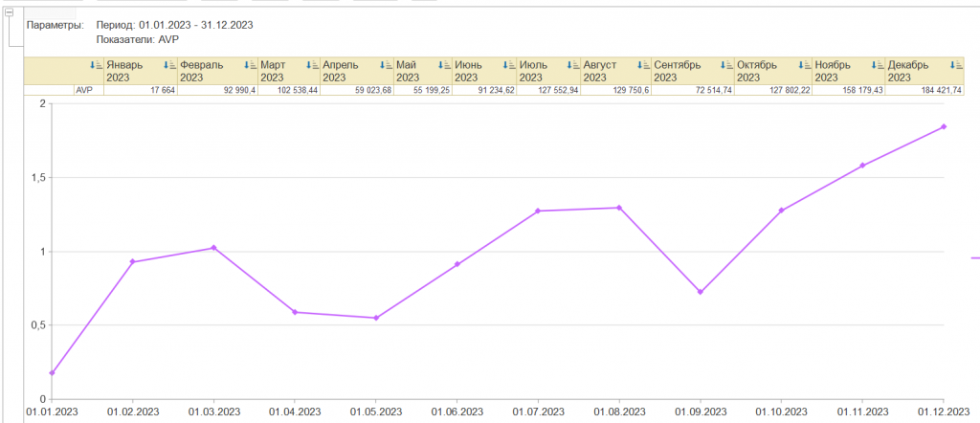
Task: Click the 01.06.2023 x-axis label
Action: pyautogui.click(x=457, y=412)
